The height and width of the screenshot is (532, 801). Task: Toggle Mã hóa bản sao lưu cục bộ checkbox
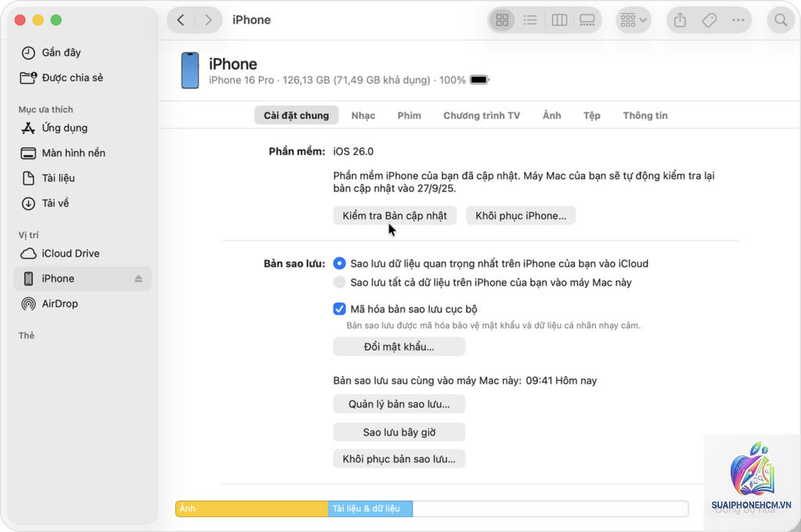[339, 309]
